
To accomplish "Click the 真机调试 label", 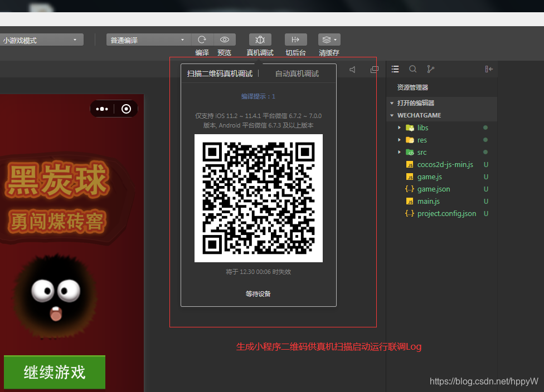I will 260,53.
